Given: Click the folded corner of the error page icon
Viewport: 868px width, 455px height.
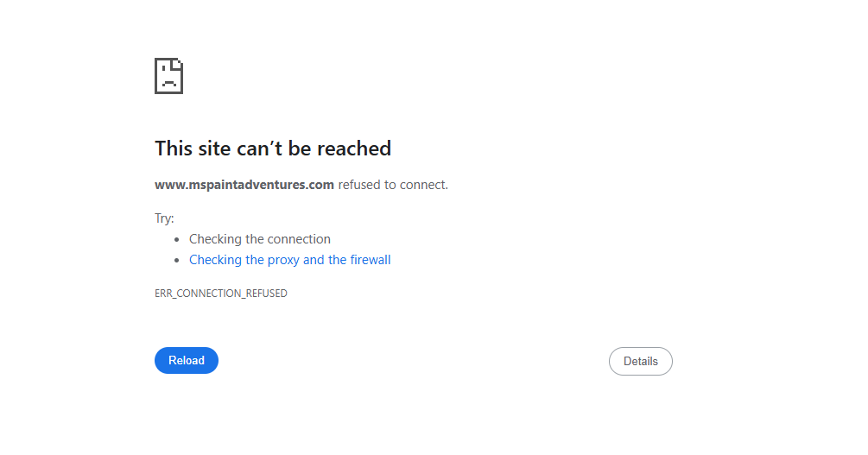Looking at the screenshot, I should pos(178,63).
